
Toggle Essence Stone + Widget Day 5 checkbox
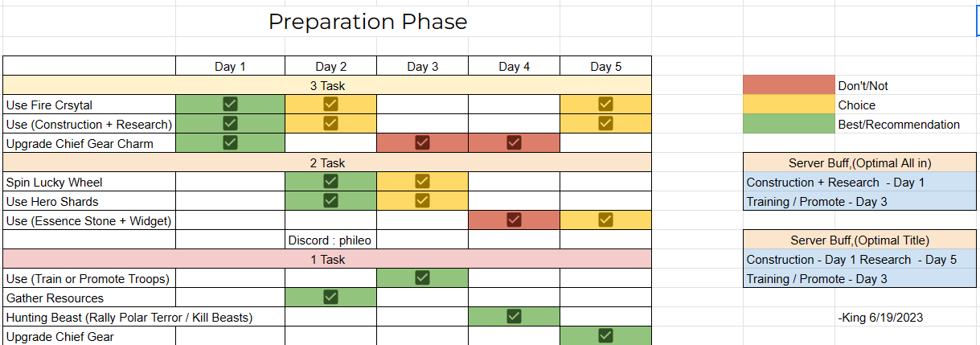(x=605, y=220)
